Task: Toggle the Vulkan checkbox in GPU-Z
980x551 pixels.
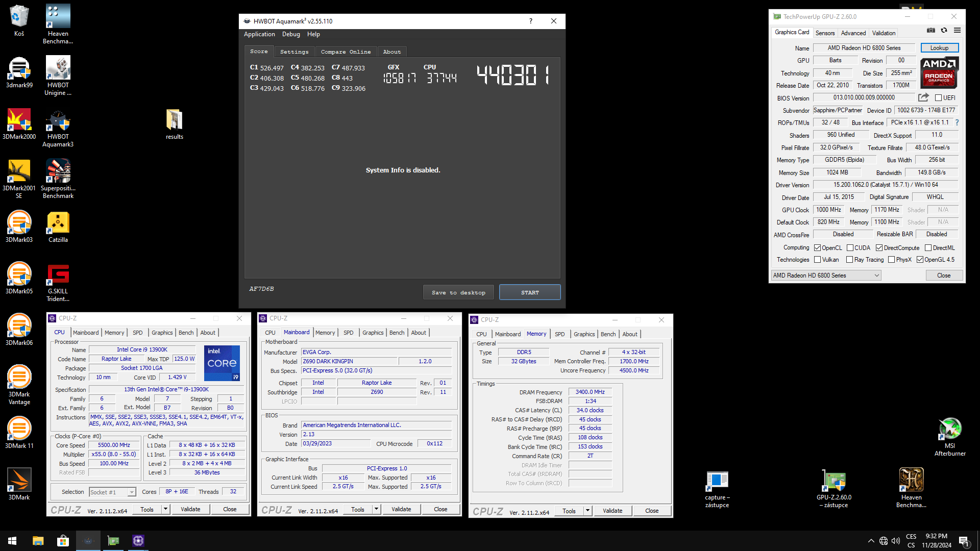Action: pyautogui.click(x=818, y=260)
